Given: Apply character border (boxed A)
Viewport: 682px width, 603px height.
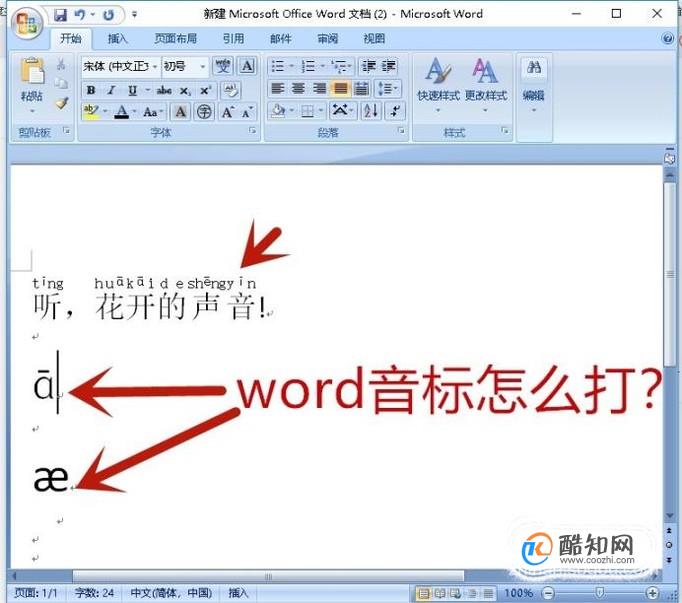Looking at the screenshot, I should 247,66.
